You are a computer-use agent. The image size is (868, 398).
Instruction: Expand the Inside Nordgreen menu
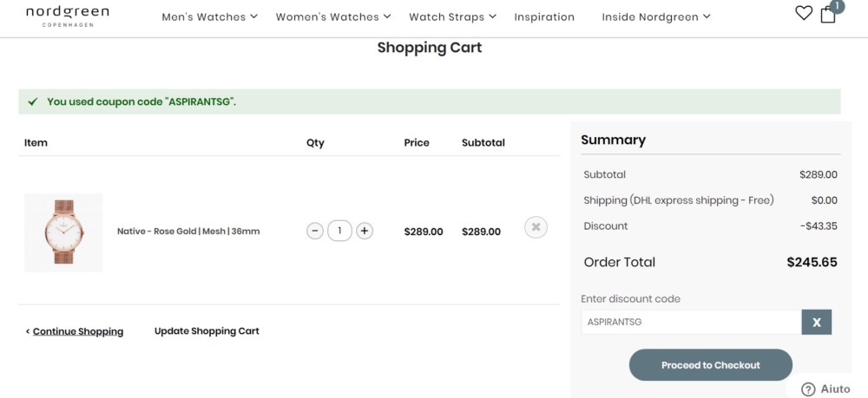[656, 16]
